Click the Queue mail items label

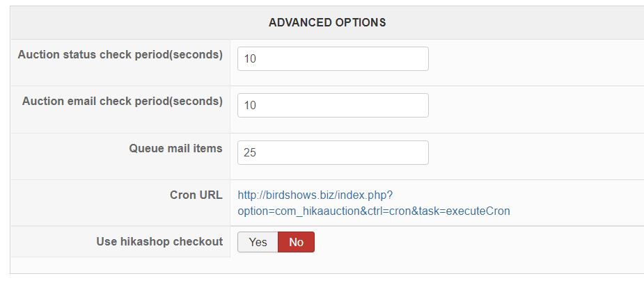175,148
